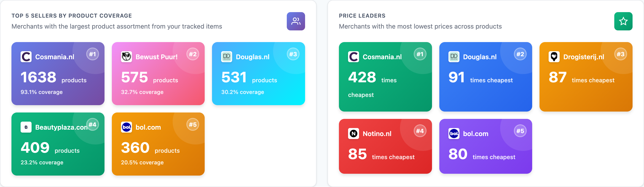The image size is (644, 187).
Task: Click the Price Leaders panel heading
Action: point(362,16)
